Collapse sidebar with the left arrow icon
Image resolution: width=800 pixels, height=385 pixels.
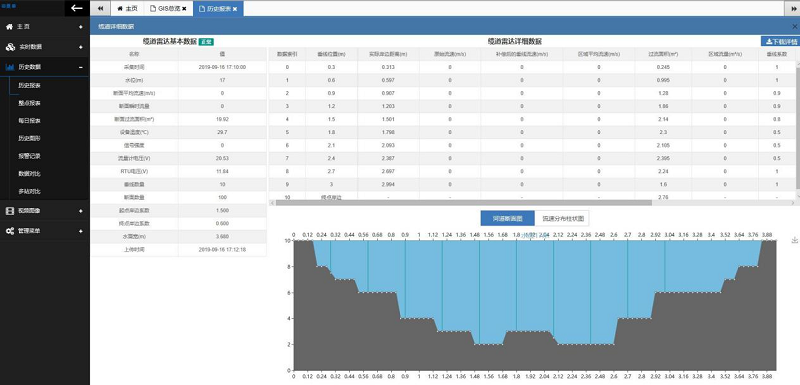tap(77, 8)
